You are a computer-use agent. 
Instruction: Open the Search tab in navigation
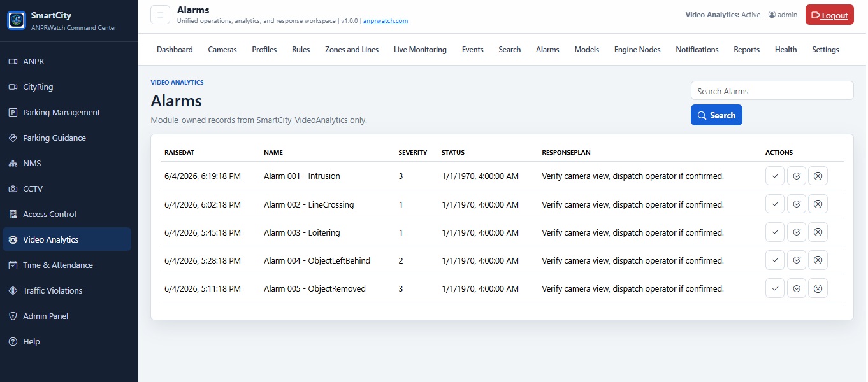pos(510,50)
